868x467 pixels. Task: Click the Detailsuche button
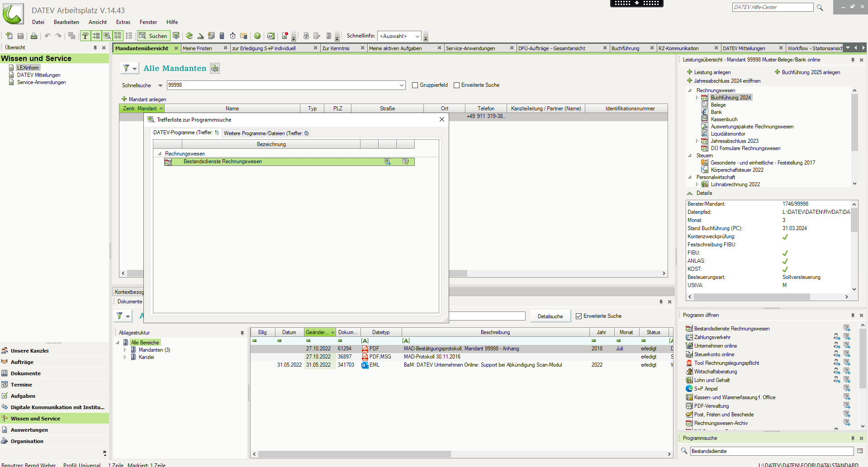(550, 316)
